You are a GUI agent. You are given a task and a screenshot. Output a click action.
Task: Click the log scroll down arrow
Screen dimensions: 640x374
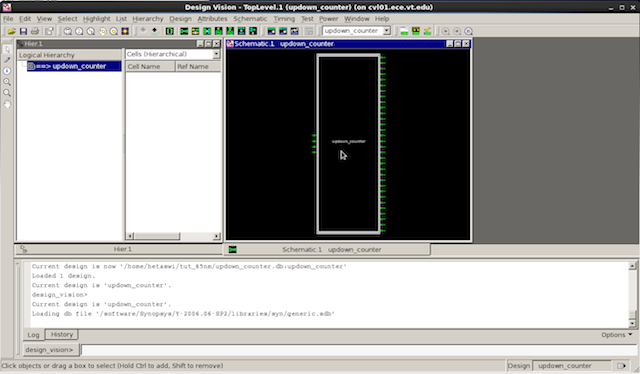(x=632, y=323)
